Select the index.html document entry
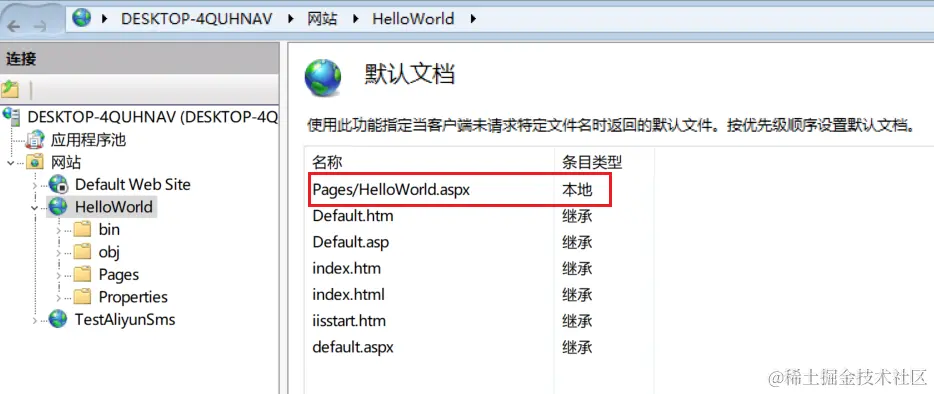 pos(348,294)
